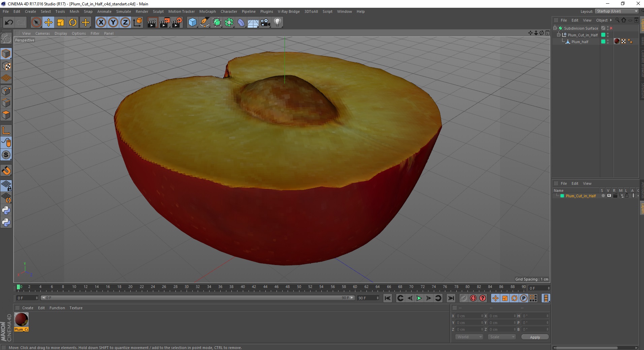Enable the Axis mode tool
This screenshot has width=644, height=350.
(x=6, y=130)
